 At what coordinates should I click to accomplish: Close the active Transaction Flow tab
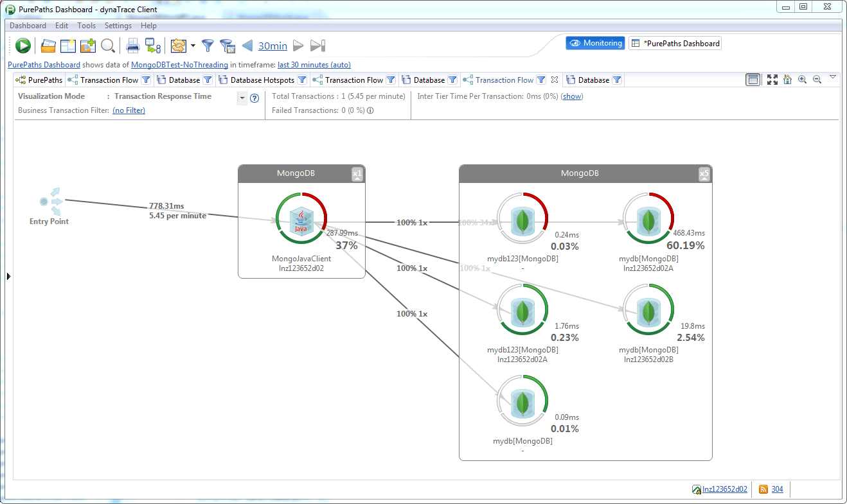555,80
